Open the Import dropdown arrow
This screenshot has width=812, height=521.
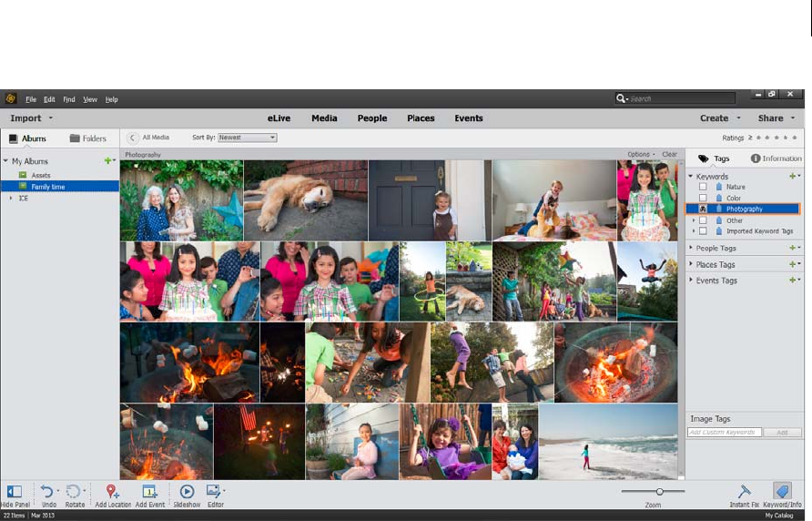point(51,118)
